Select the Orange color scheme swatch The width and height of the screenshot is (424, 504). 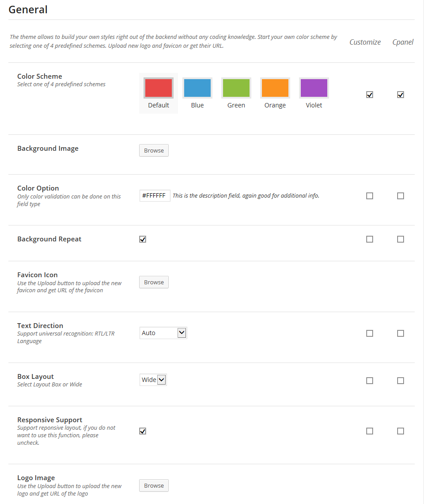point(275,88)
